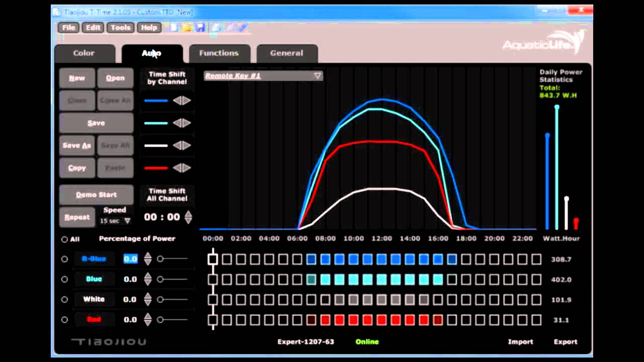Click the R-Blue percentage stepper arrows
Image resolution: width=644 pixels, height=362 pixels.
pos(147,259)
